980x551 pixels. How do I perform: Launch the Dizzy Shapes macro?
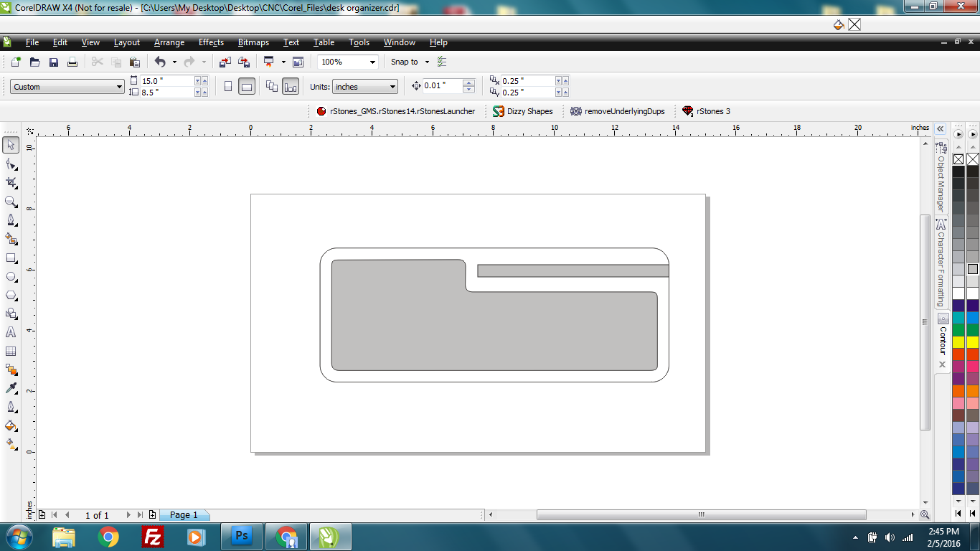[x=523, y=111]
